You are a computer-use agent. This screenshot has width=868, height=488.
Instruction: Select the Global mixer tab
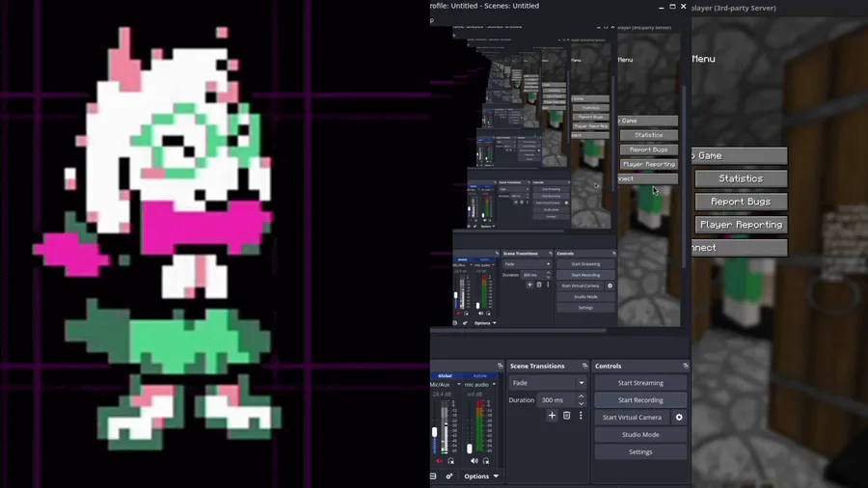445,376
